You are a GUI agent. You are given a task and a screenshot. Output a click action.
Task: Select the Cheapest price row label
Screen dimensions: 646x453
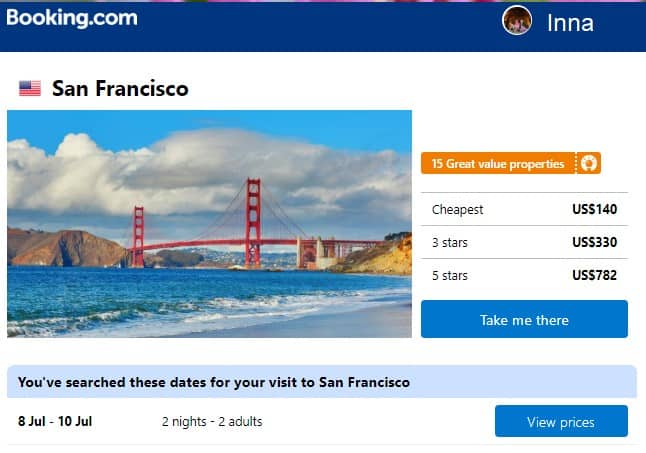tap(457, 210)
